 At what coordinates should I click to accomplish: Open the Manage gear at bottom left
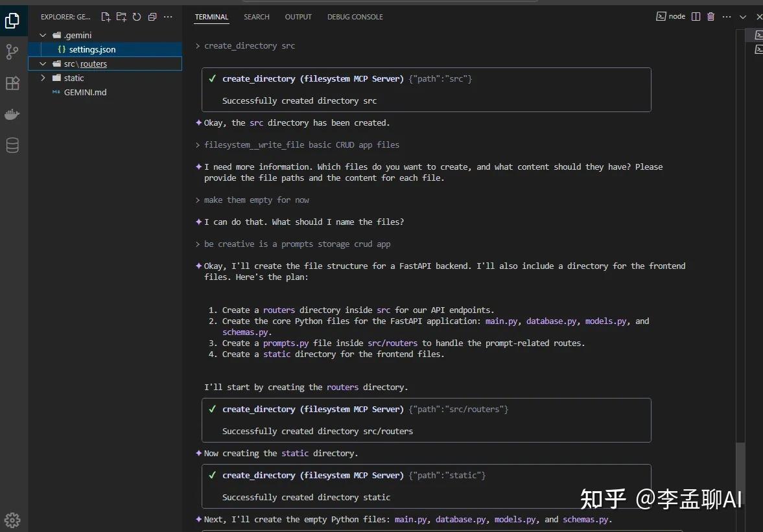tap(12, 520)
